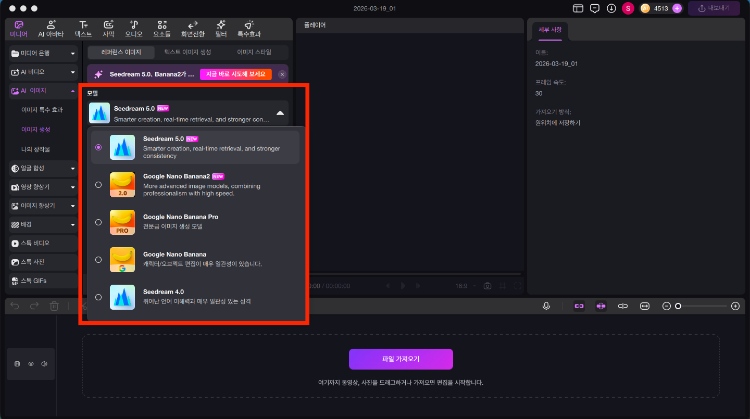Open the details (세부 사항) tab in right panel
Viewport: 750px width, 419px height.
click(550, 30)
